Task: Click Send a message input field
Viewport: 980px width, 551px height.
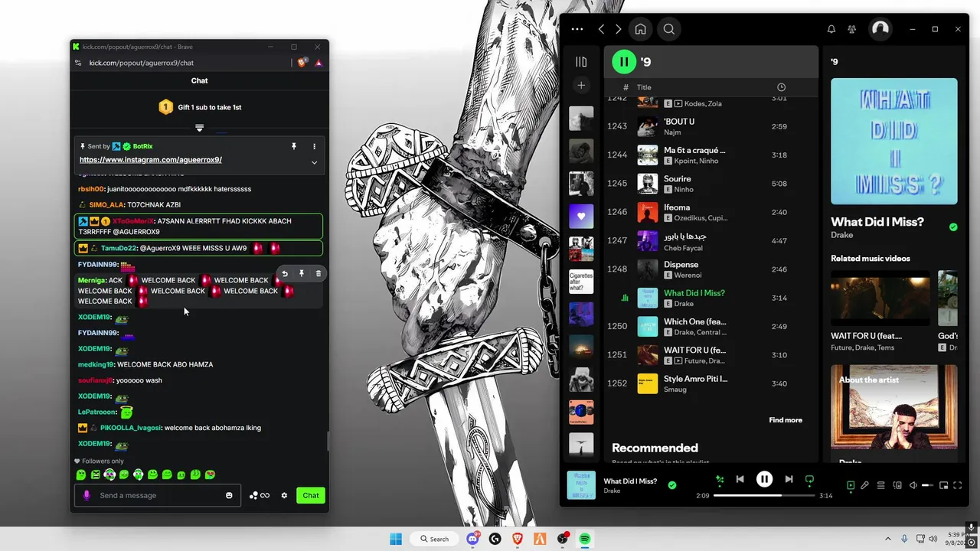Action: point(158,495)
